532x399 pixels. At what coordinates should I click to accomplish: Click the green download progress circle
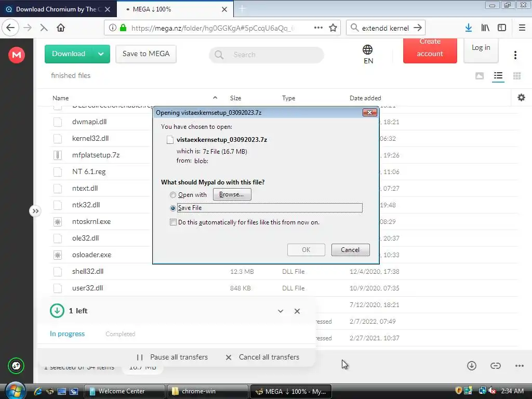pos(57,311)
